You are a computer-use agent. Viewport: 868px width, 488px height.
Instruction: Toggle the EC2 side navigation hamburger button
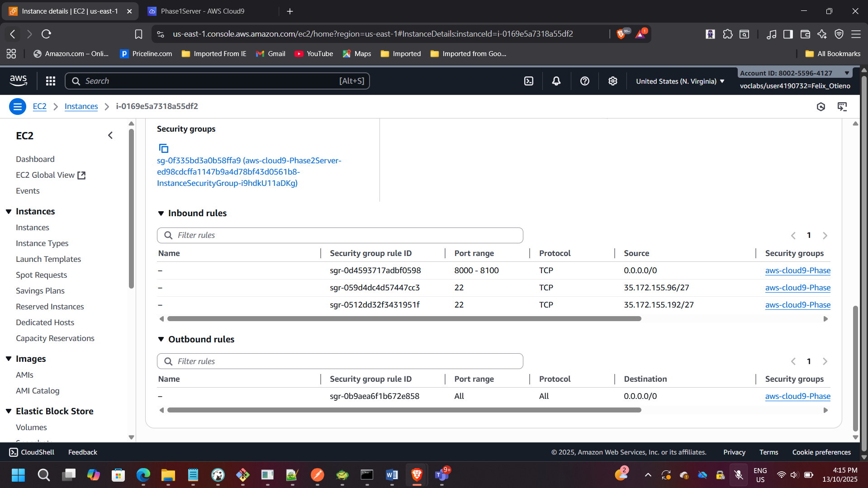pos(17,107)
